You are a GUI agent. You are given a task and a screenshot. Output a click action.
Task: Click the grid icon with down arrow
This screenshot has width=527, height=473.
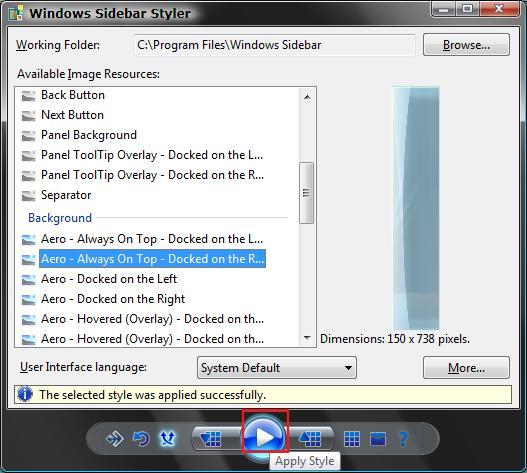210,438
